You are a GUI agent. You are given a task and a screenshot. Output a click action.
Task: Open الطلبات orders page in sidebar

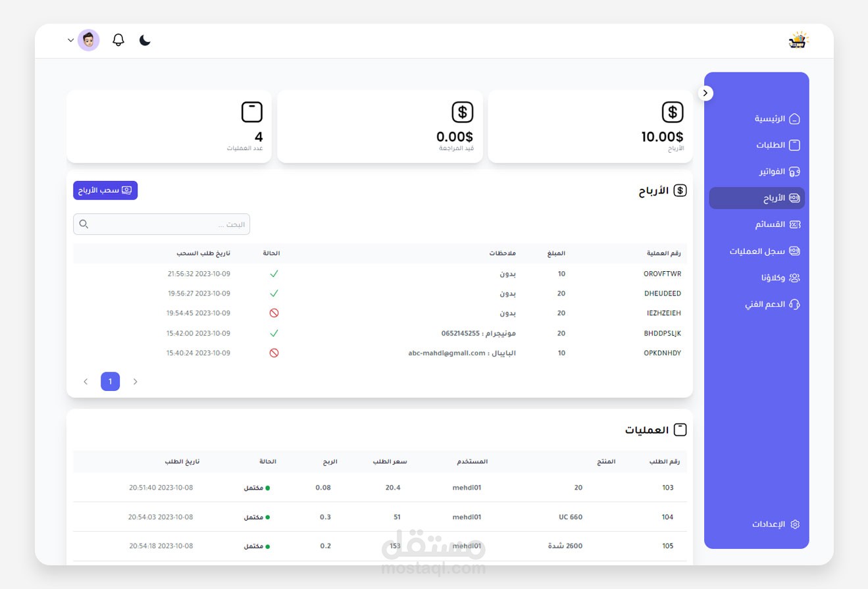click(777, 145)
